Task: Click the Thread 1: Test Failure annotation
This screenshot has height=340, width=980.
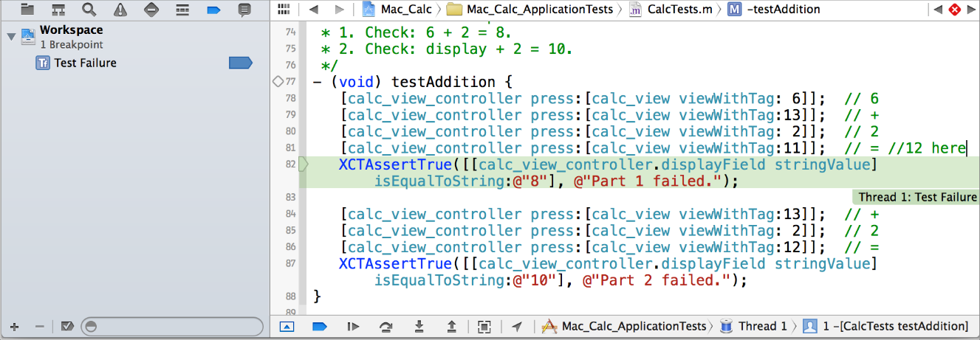Action: (x=915, y=197)
